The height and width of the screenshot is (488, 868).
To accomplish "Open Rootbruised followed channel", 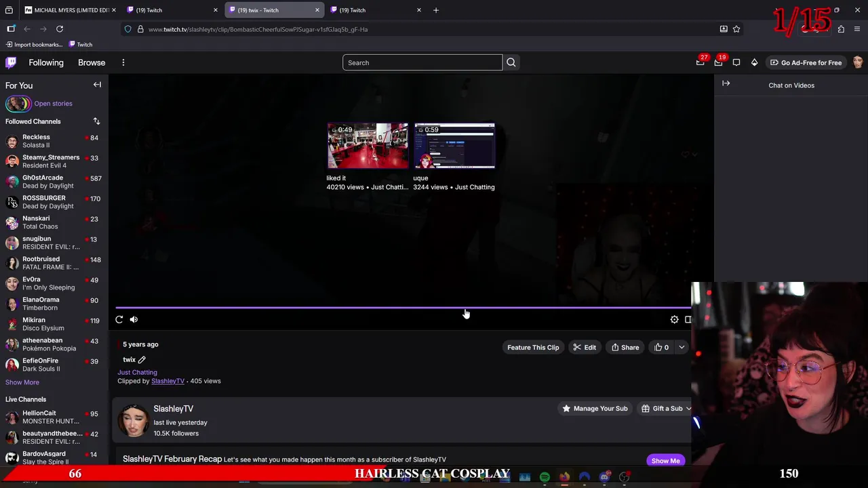I will click(54, 263).
